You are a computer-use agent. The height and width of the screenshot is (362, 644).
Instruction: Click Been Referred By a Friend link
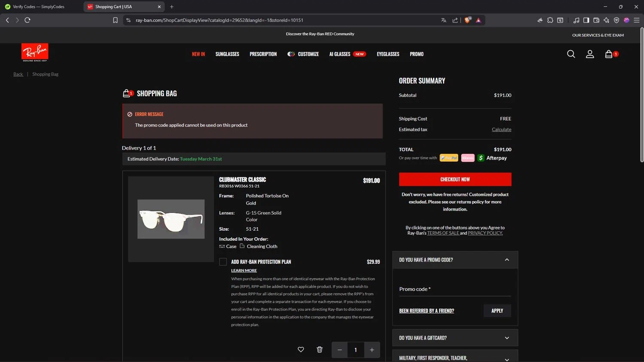pos(426,311)
